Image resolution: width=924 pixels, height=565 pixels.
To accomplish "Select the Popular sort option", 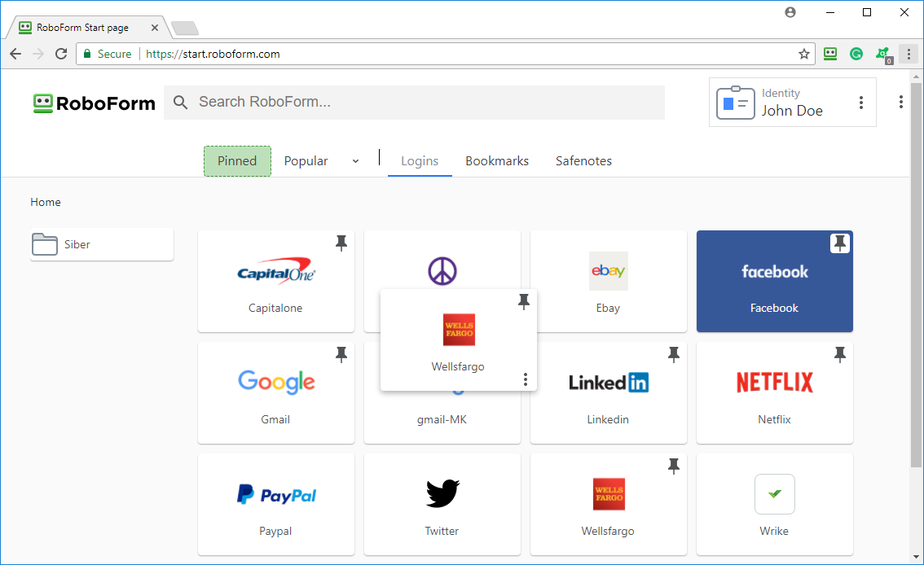I will [306, 161].
